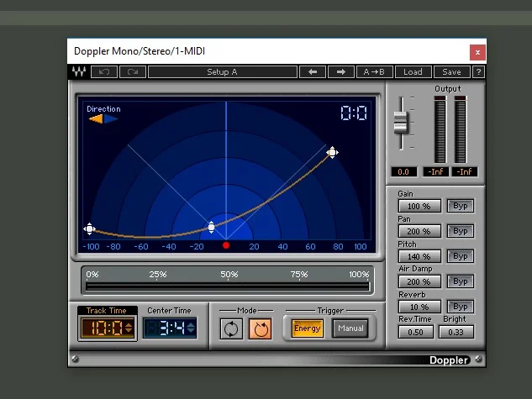Click the path center point handle
This screenshot has width=532, height=399.
coord(211,227)
